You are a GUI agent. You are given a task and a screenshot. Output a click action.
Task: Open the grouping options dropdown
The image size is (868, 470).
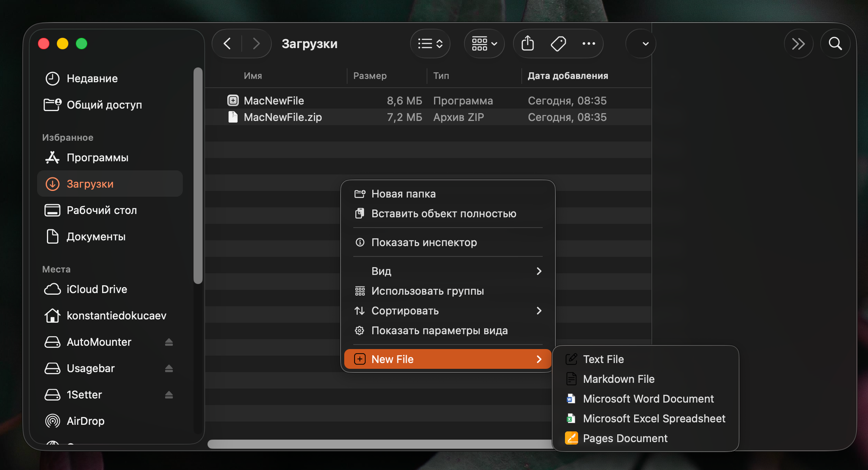(484, 43)
